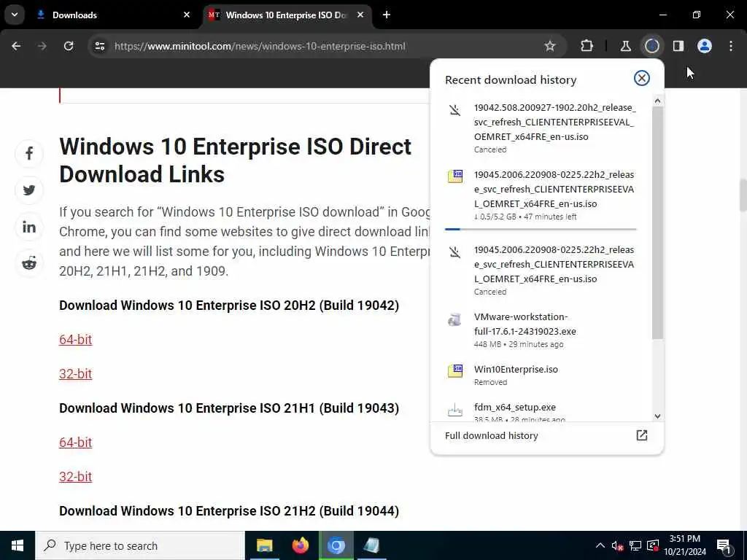Open 32-bit link for 21H1 Build 19043
This screenshot has height=560, width=747.
point(75,477)
